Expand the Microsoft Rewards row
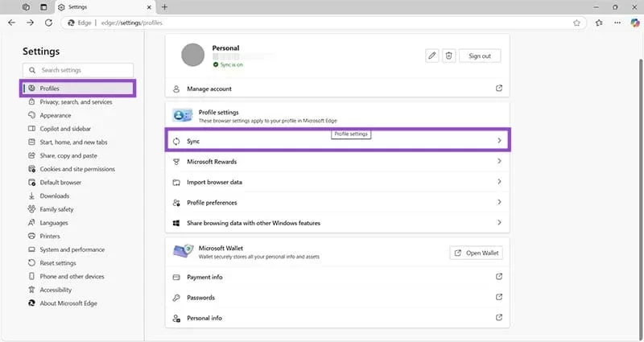644x342 pixels. point(499,162)
